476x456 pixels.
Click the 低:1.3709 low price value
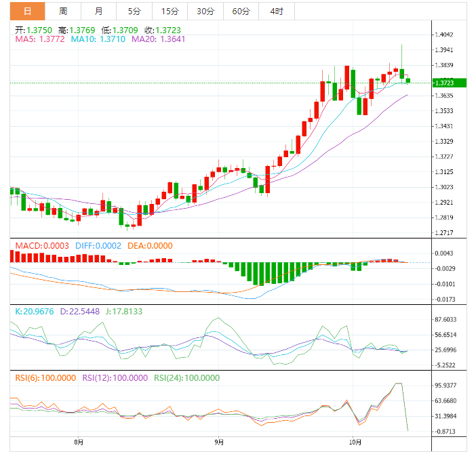click(x=119, y=30)
